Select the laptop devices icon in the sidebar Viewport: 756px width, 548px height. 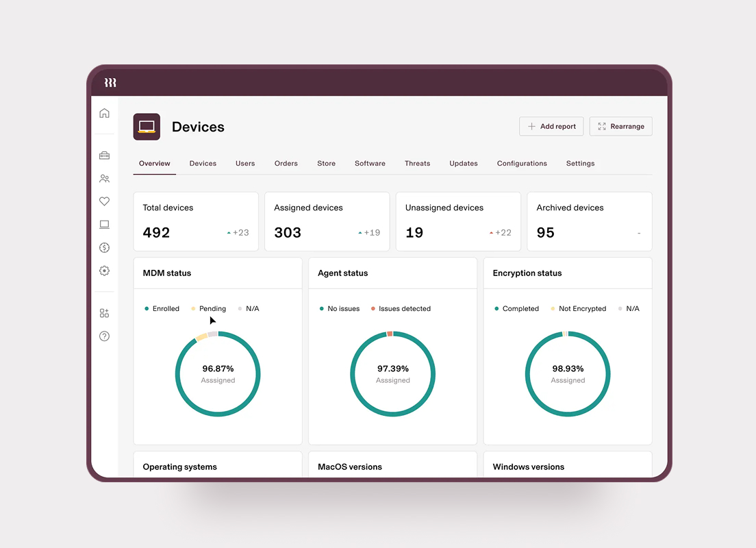tap(104, 224)
